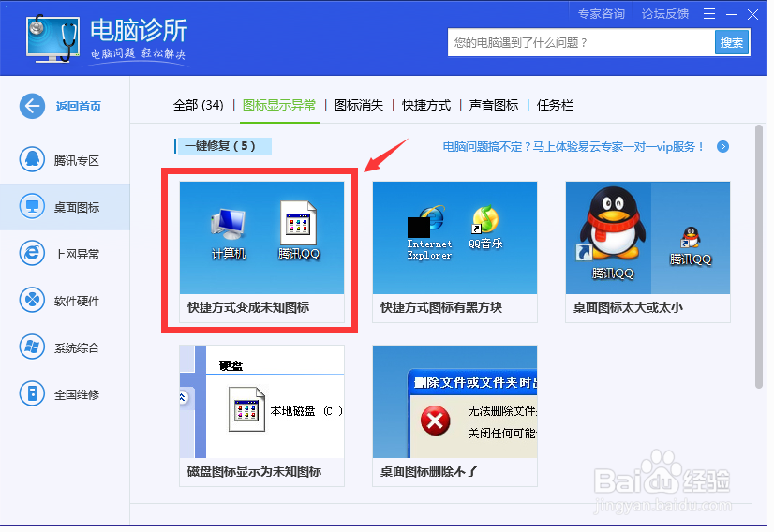Open the 快捷方式 tab

point(426,105)
